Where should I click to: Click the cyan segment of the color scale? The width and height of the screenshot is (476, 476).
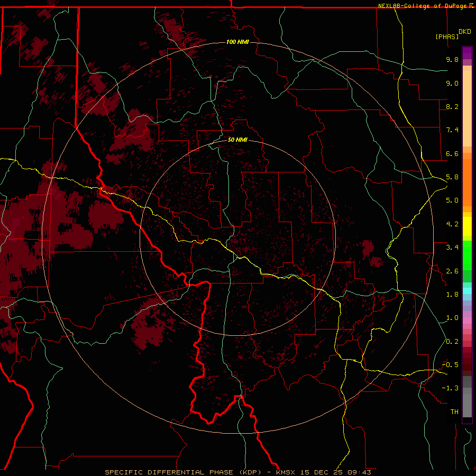pos(467,291)
